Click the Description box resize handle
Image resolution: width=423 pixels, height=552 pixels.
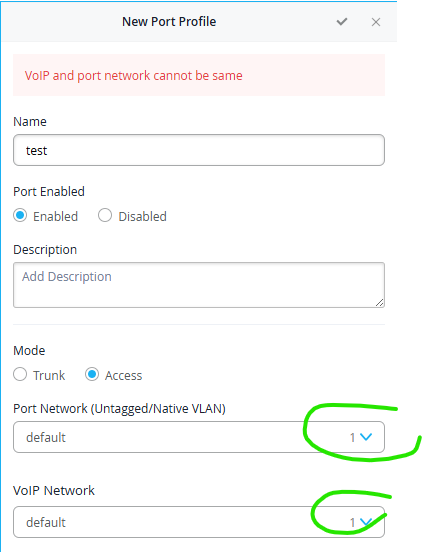pos(379,302)
